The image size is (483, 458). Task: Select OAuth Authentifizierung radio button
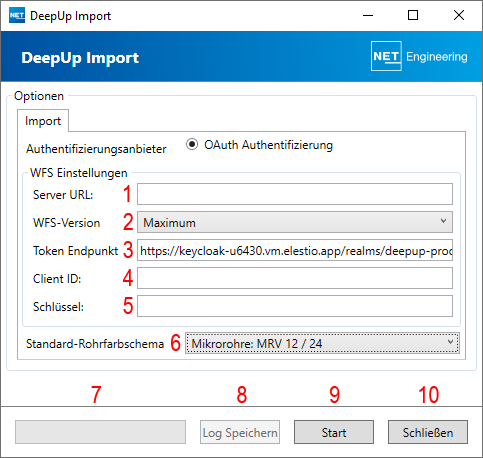(x=192, y=145)
